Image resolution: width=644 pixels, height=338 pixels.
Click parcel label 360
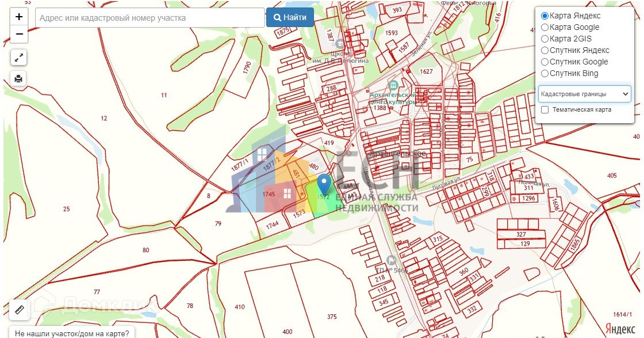[463, 272]
